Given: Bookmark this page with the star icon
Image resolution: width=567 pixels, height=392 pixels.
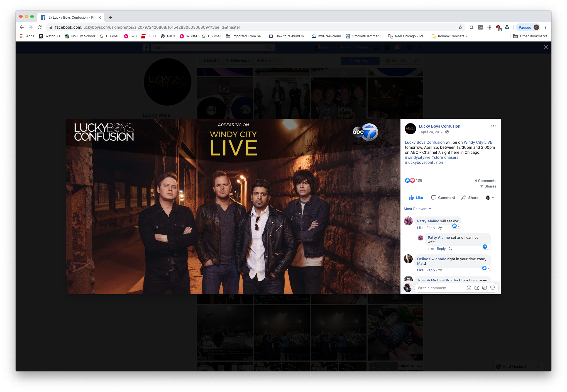Looking at the screenshot, I should 460,27.
